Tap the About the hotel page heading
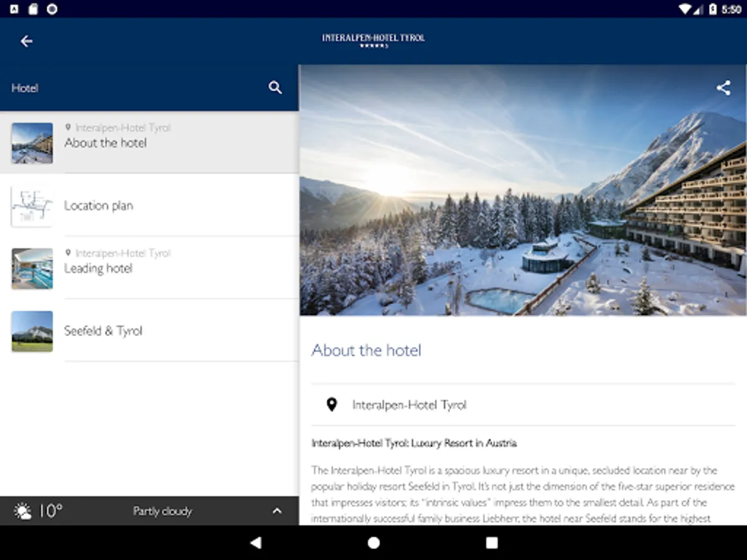This screenshot has width=747, height=560. pyautogui.click(x=367, y=350)
